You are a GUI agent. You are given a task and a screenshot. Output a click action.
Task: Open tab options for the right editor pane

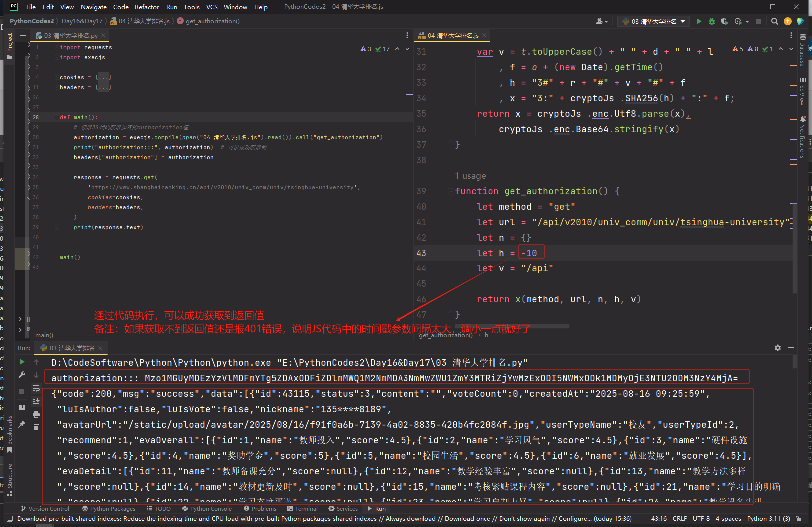(x=791, y=35)
